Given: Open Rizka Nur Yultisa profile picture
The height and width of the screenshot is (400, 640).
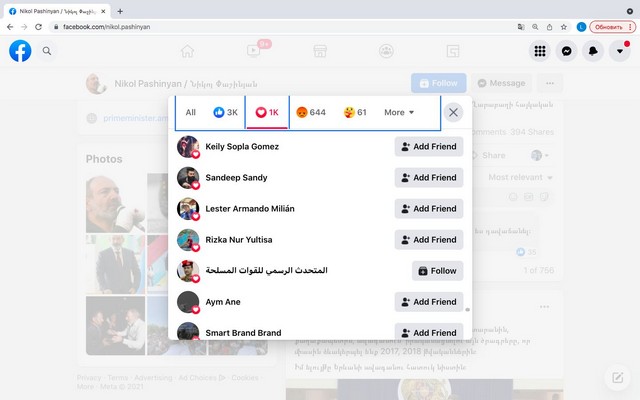Looking at the screenshot, I should click(188, 240).
